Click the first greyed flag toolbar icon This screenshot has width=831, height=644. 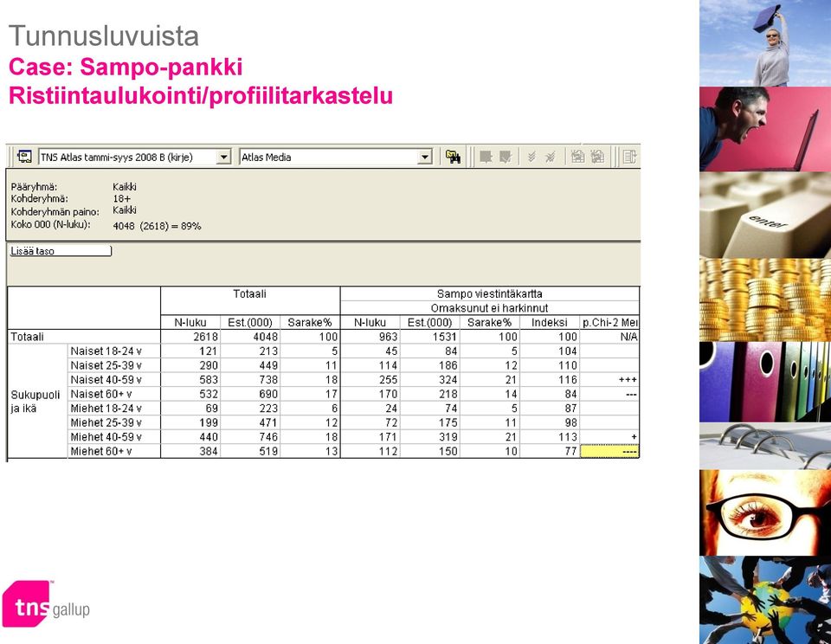[486, 157]
